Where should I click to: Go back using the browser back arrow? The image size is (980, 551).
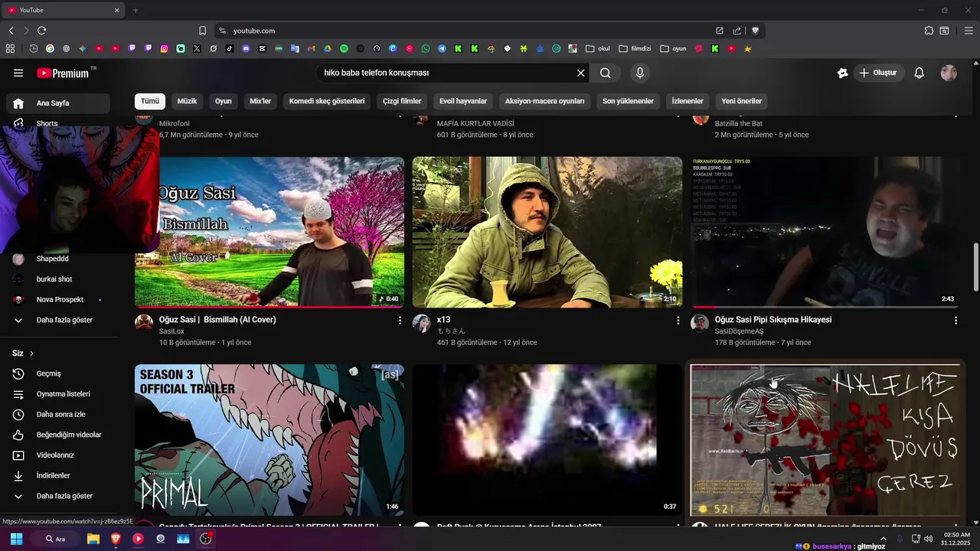(11, 31)
